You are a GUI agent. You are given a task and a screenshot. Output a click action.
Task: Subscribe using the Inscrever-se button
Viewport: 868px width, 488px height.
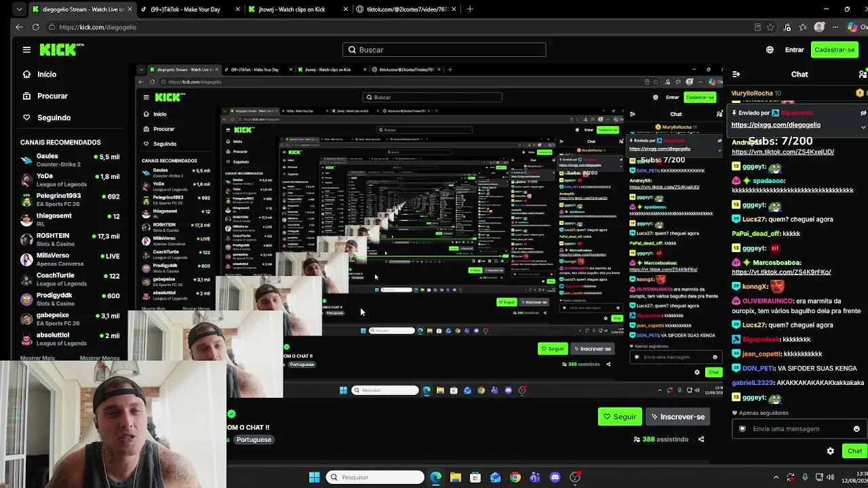(677, 417)
